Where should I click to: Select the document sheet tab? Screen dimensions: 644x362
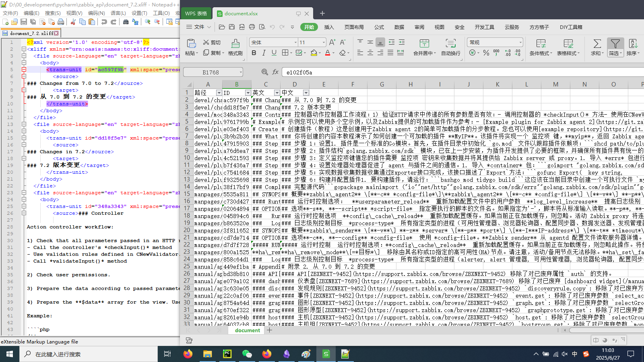tap(248, 330)
